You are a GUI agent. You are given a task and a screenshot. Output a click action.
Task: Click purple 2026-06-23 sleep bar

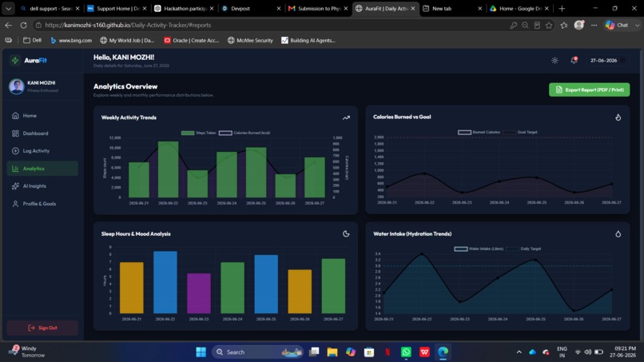pyautogui.click(x=199, y=293)
